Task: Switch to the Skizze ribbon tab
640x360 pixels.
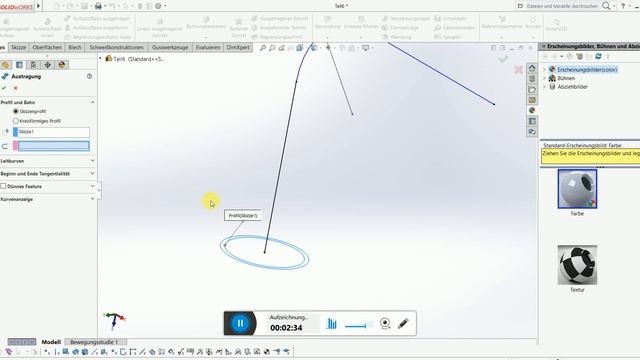Action: tap(18, 47)
